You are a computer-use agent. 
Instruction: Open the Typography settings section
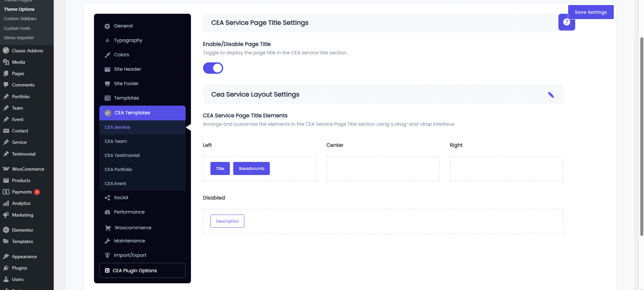click(x=128, y=41)
